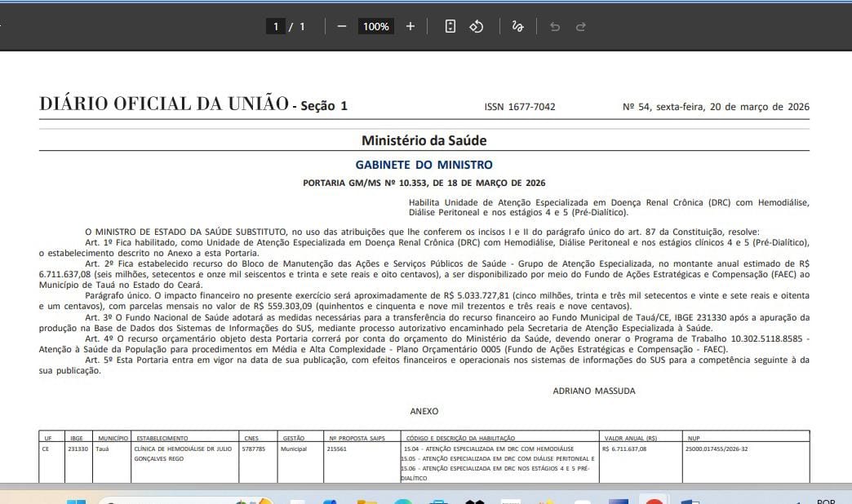
Task: Click the Ministério da Saúde heading
Action: [x=424, y=140]
